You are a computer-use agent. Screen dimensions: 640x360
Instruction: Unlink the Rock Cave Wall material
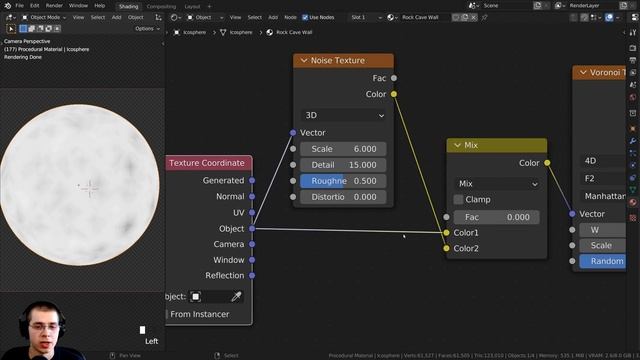point(473,18)
